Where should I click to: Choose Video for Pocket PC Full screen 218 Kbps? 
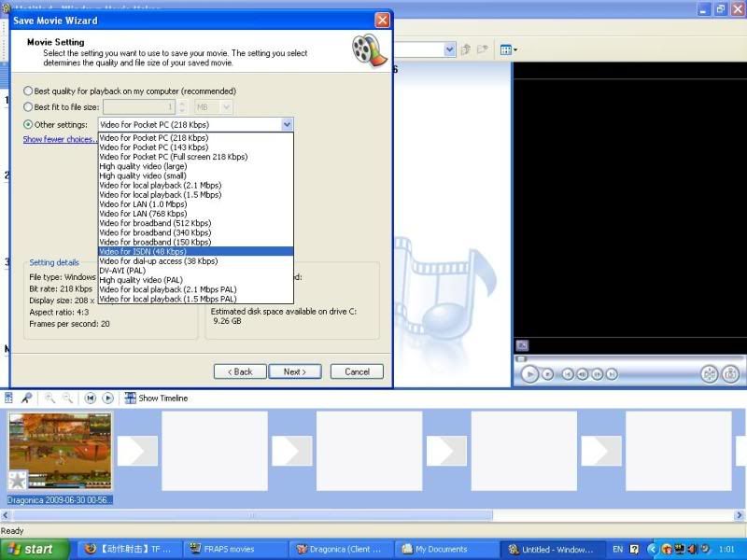click(195, 157)
